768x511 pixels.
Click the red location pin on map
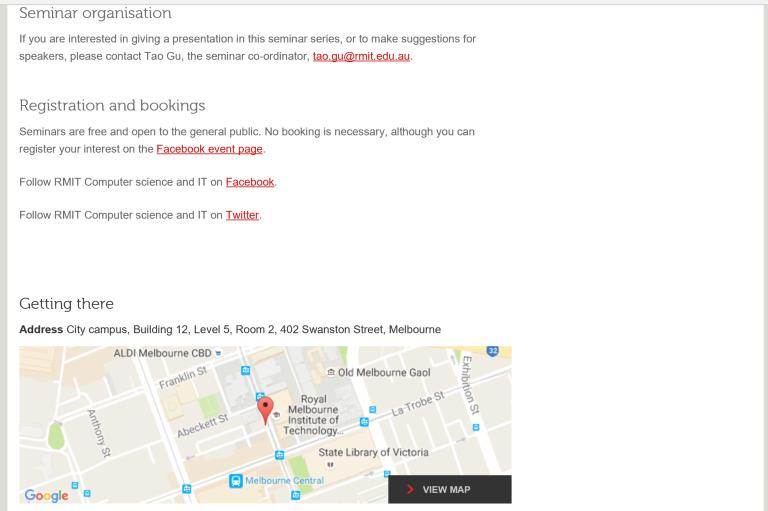point(265,409)
